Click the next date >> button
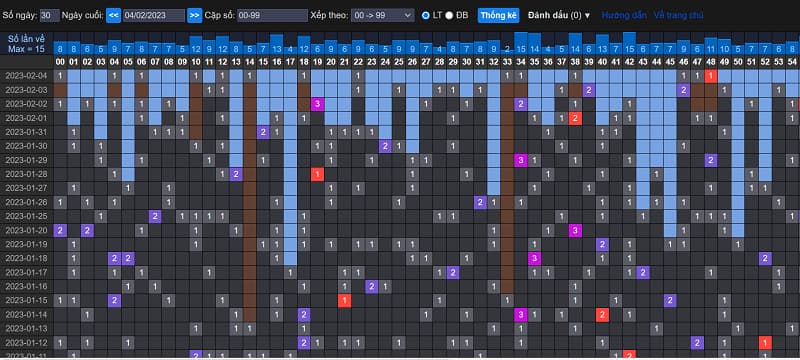 (194, 15)
